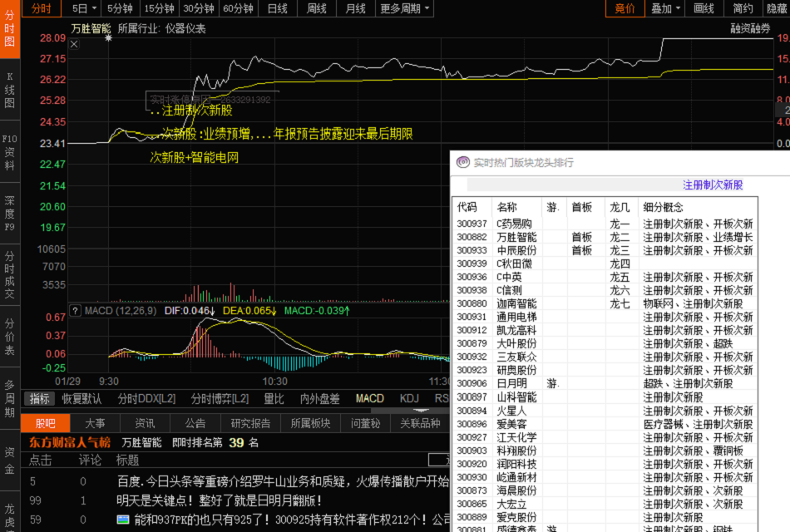Open the MACD indicator help question mark

75,311
